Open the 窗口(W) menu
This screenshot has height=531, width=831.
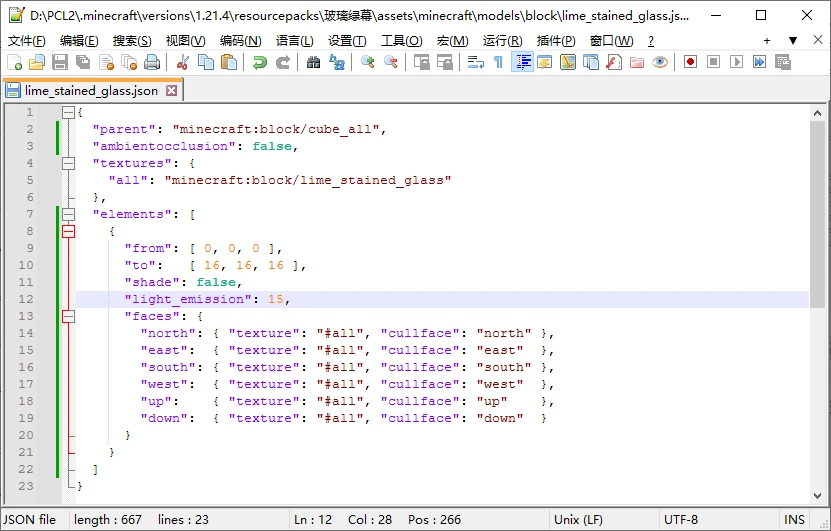pyautogui.click(x=611, y=41)
